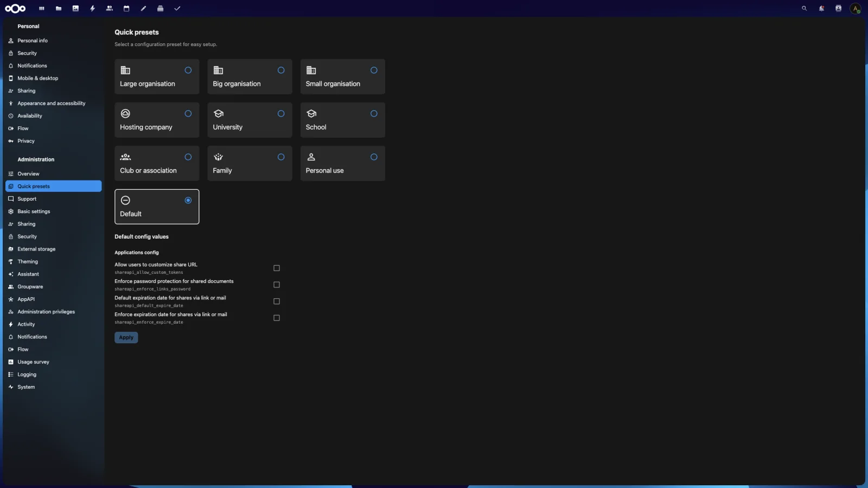Image resolution: width=868 pixels, height=488 pixels.
Task: Open Security under Administration section
Action: (x=53, y=236)
